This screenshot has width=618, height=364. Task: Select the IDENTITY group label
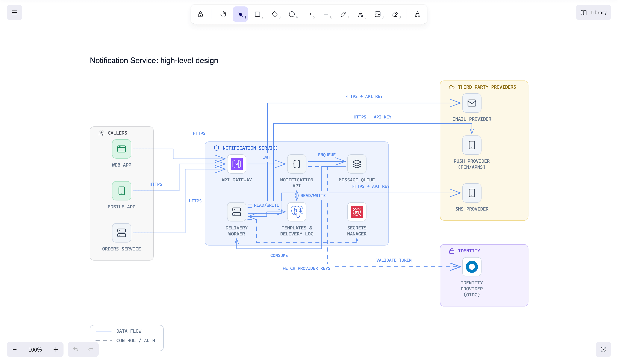coord(469,251)
